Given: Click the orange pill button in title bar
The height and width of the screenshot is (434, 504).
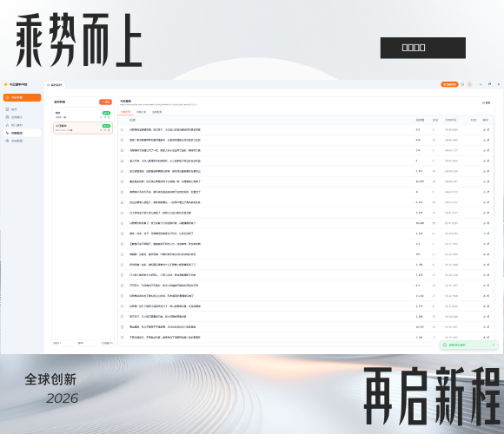Looking at the screenshot, I should coord(449,84).
